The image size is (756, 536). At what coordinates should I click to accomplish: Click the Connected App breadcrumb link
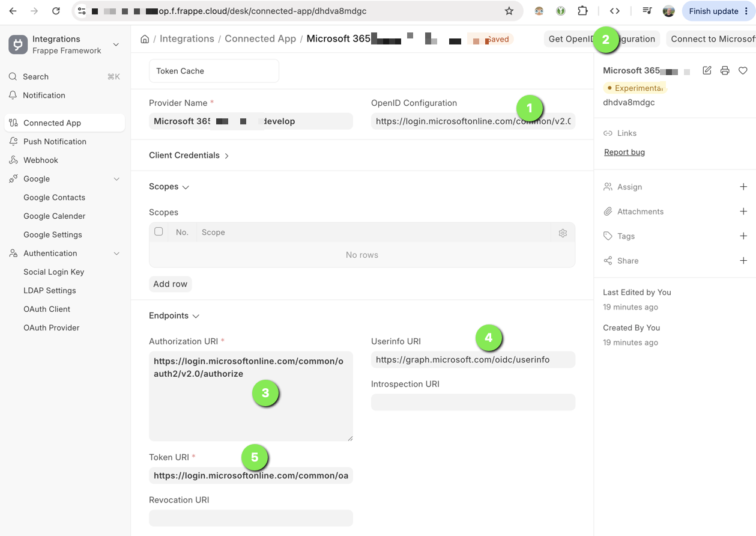[x=261, y=38]
